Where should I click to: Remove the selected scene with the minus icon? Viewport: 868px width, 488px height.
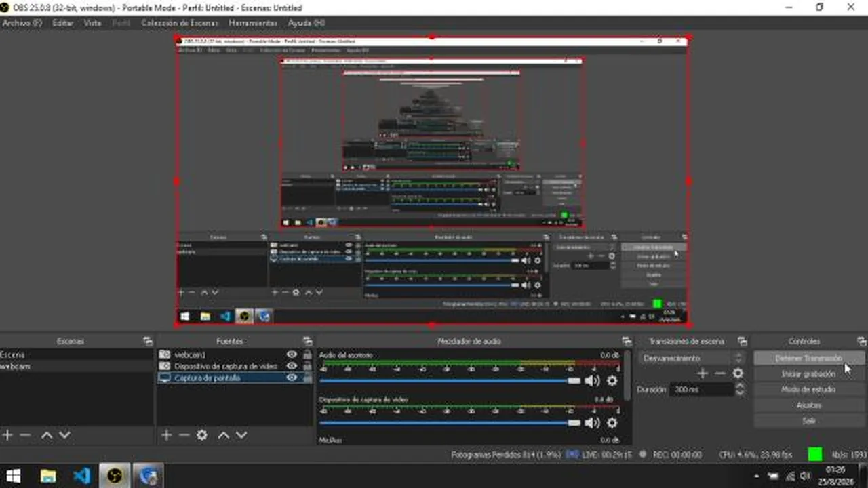pyautogui.click(x=25, y=435)
